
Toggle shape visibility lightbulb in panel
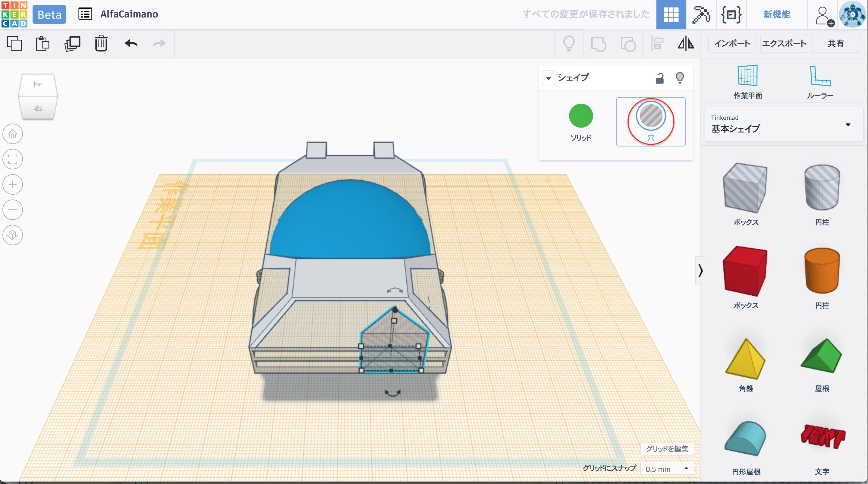[x=680, y=78]
